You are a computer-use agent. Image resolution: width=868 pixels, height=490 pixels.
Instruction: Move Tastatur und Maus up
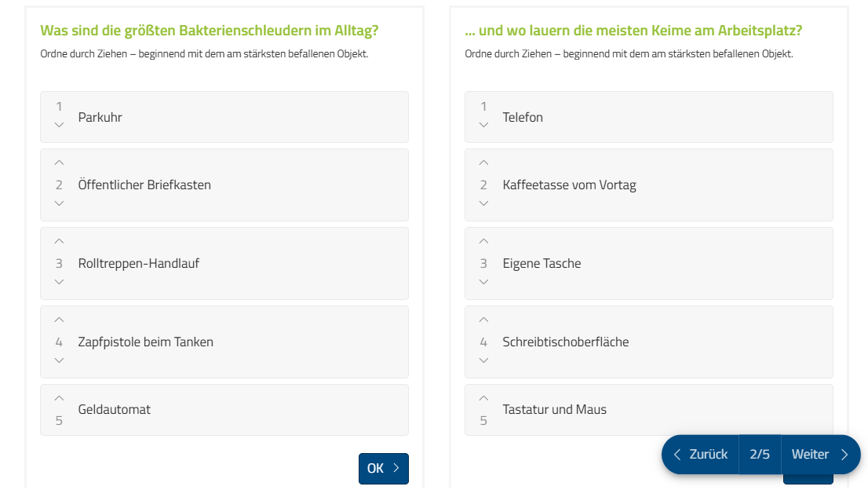[x=483, y=399]
